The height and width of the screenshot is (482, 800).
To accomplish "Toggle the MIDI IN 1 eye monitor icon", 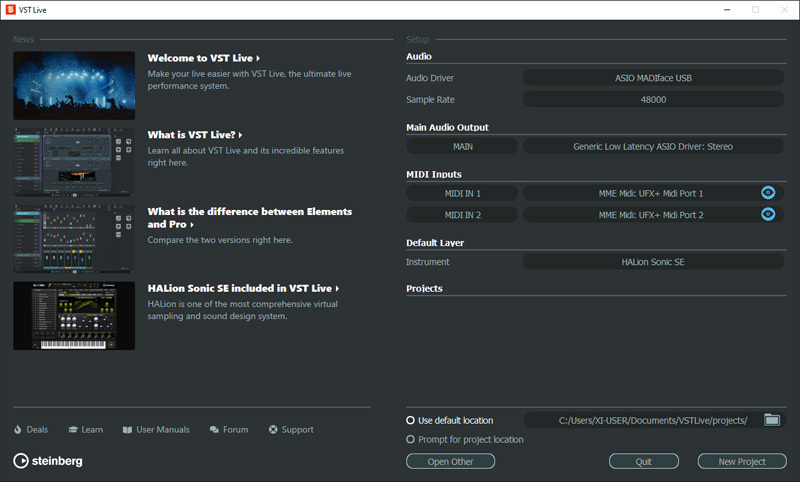I will (768, 193).
